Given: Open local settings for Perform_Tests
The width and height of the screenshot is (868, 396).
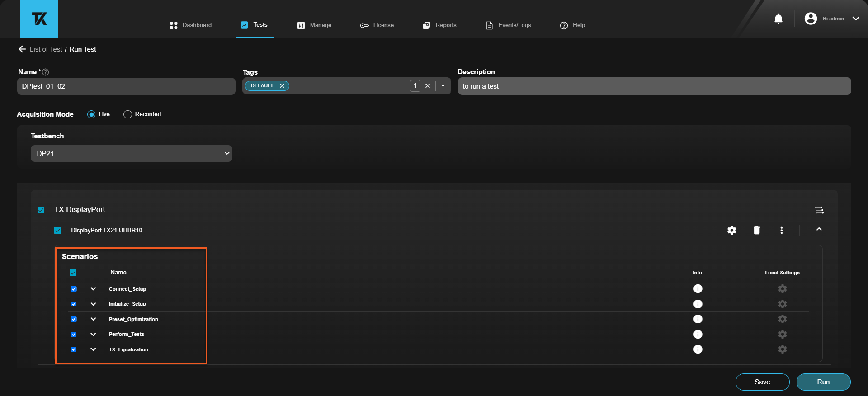Looking at the screenshot, I should [782, 335].
